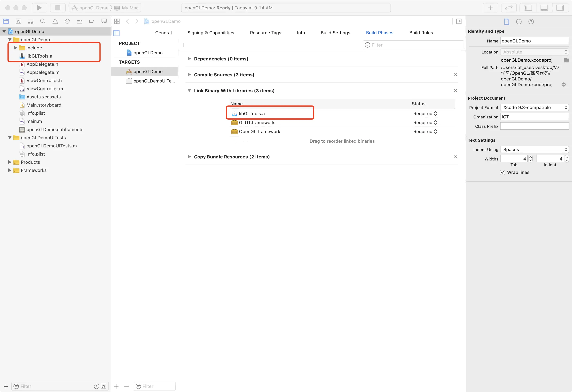Click the Run (play) button
Image resolution: width=572 pixels, height=392 pixels.
tap(39, 8)
